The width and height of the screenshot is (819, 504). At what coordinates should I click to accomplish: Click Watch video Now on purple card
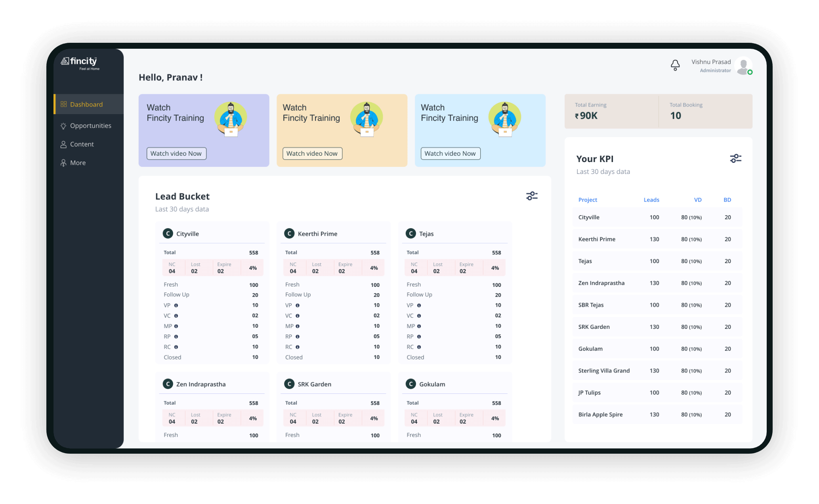click(176, 153)
